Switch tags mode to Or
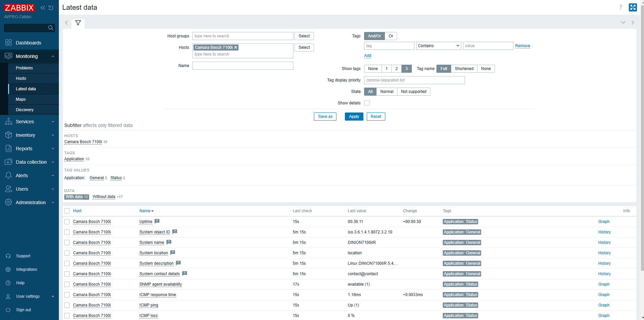The image size is (644, 320). (x=391, y=36)
